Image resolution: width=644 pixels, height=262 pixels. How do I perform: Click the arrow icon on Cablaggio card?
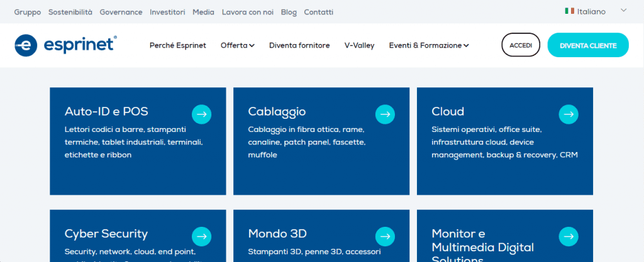coord(386,114)
